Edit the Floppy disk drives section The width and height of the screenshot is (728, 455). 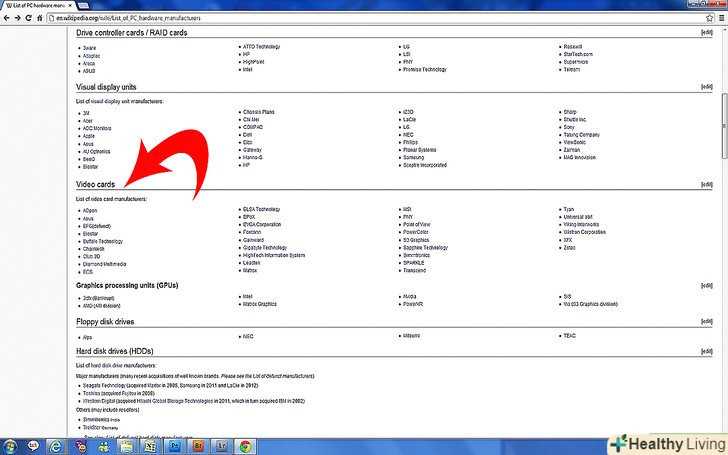[706, 321]
